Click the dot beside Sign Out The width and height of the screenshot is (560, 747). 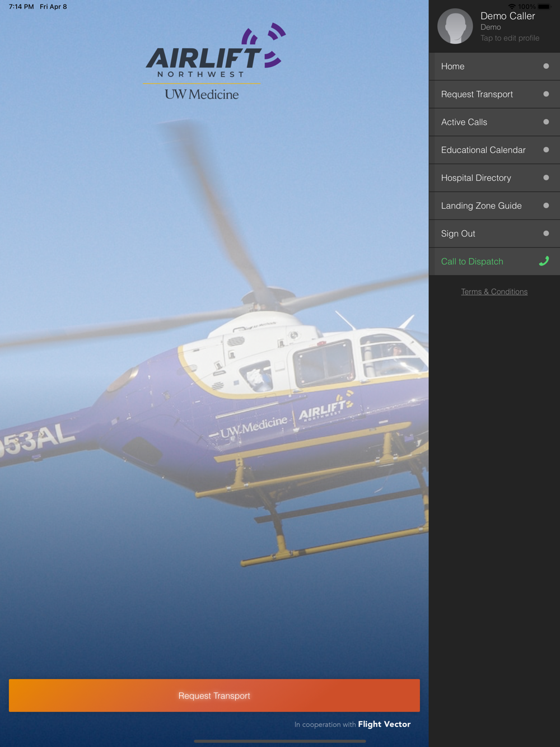[546, 234]
